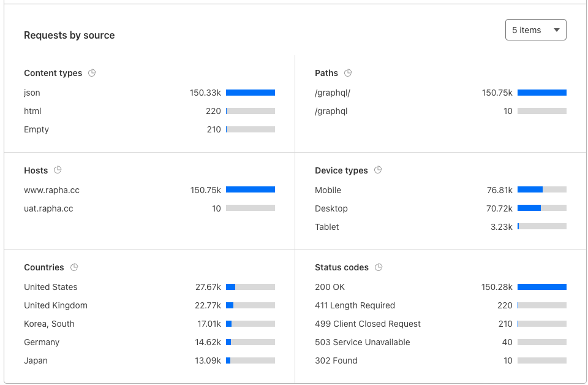Screen dimensions: 588x385
Task: Open the 5 items dropdown
Action: (x=535, y=30)
